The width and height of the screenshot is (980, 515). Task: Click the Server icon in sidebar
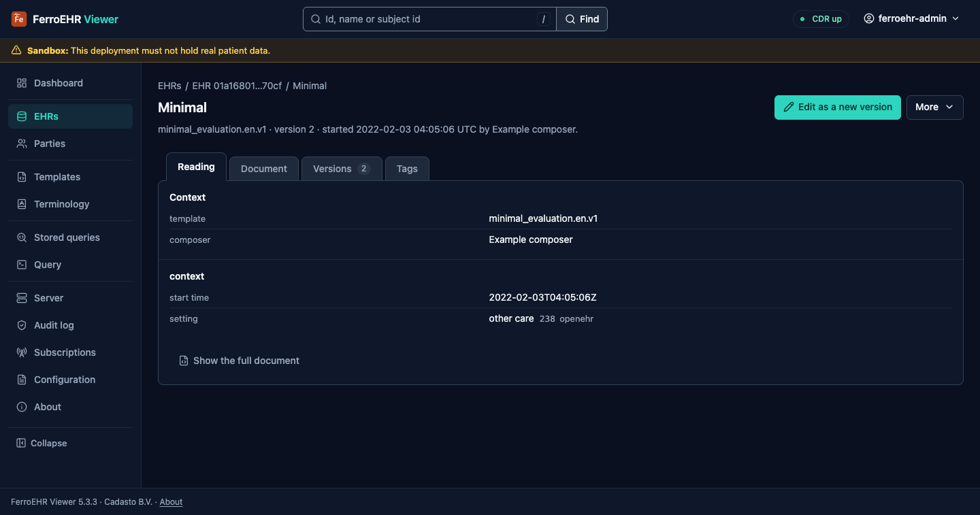[x=22, y=298]
